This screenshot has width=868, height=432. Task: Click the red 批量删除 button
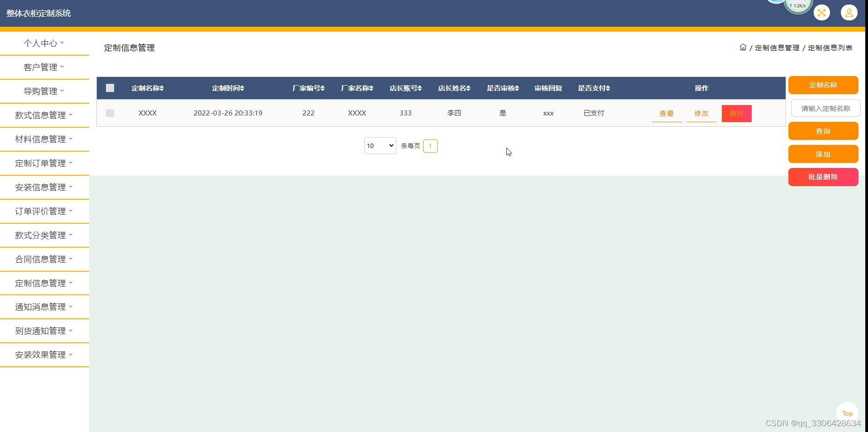click(x=823, y=177)
